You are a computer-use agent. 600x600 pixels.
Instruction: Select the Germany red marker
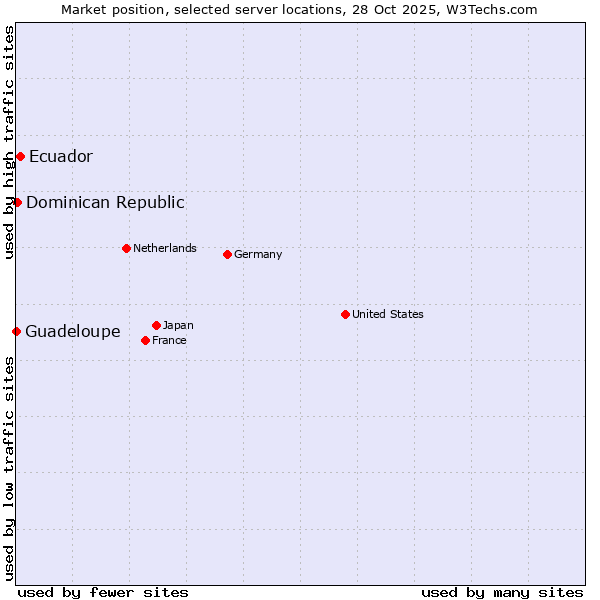(227, 254)
